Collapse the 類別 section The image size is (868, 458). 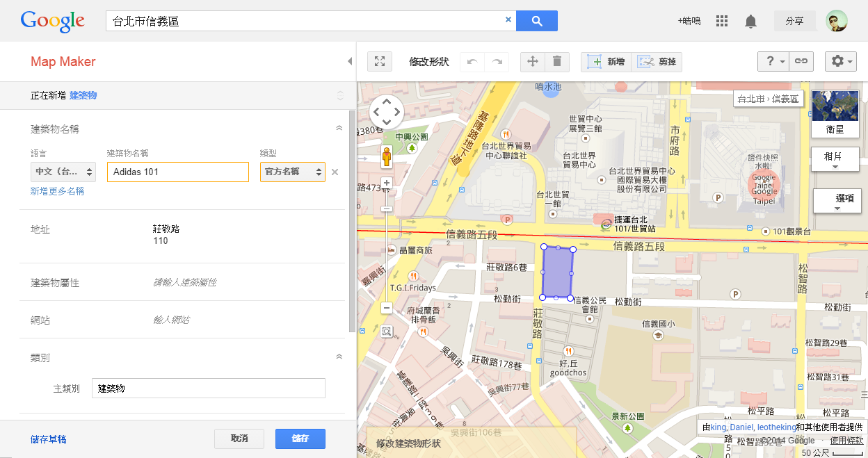tap(339, 357)
